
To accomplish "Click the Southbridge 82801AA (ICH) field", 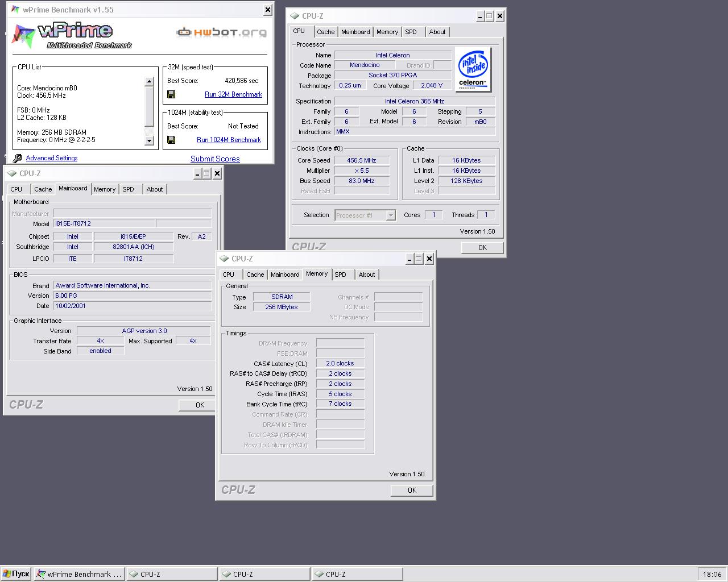I will pos(134,247).
